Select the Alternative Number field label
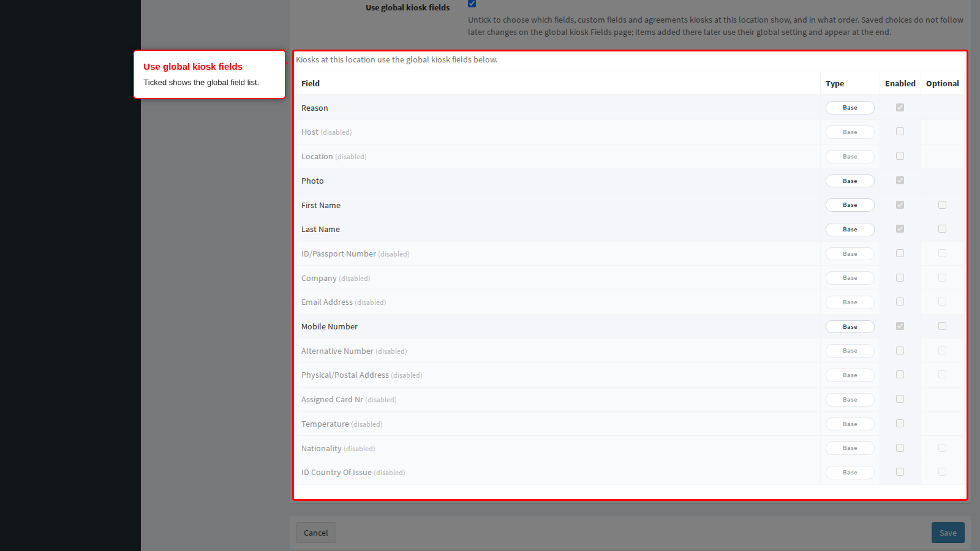Screen dimensions: 980x551 point(337,351)
